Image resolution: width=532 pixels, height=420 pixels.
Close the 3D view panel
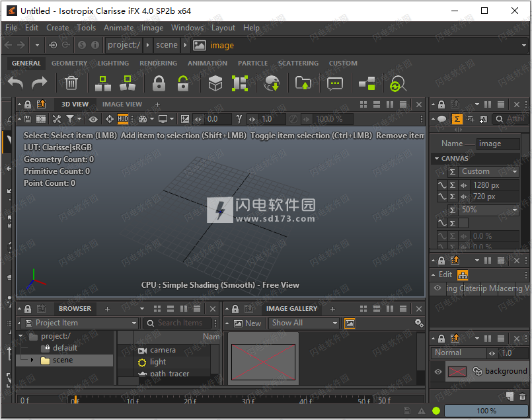(x=419, y=105)
